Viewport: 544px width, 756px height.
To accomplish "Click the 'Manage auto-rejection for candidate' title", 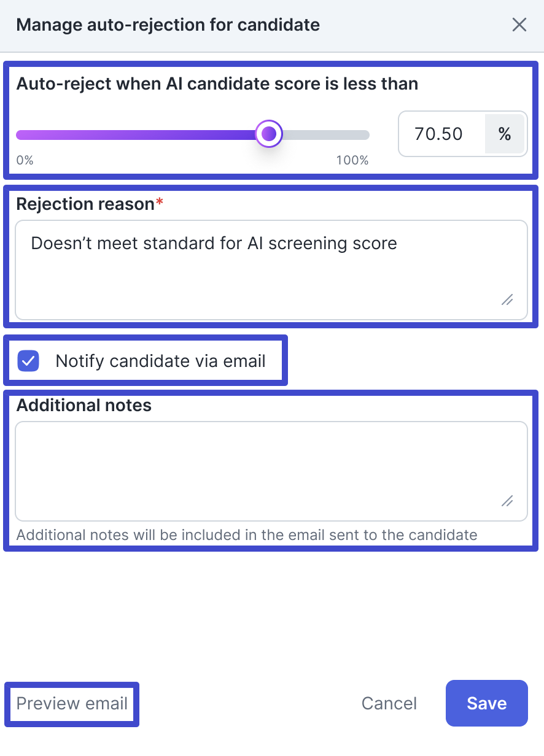I will coord(168,25).
